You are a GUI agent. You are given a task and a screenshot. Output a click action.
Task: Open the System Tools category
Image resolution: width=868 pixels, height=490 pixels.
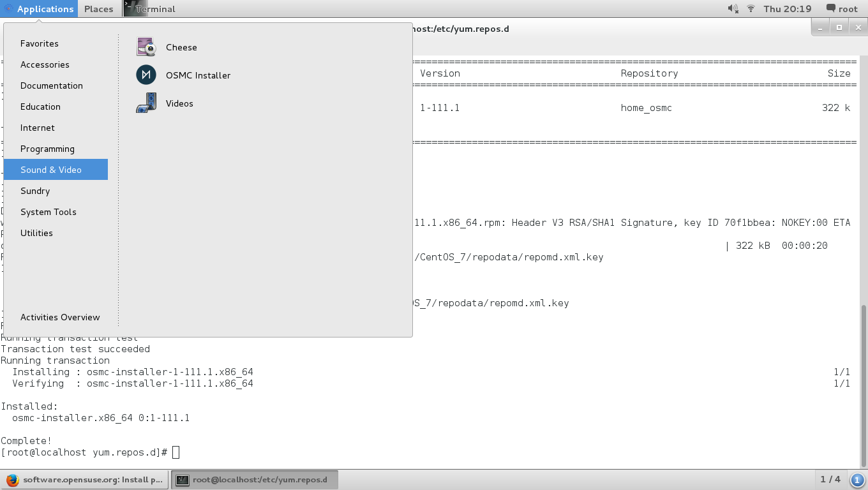point(56,212)
